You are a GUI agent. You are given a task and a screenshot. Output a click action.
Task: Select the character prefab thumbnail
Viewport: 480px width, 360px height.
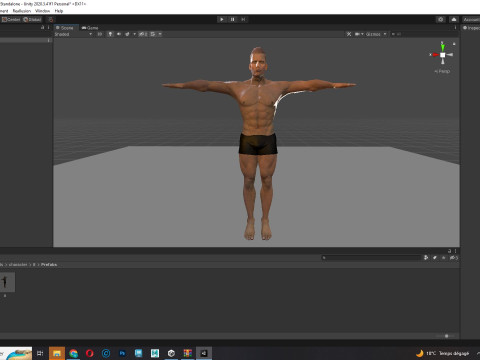point(7,282)
